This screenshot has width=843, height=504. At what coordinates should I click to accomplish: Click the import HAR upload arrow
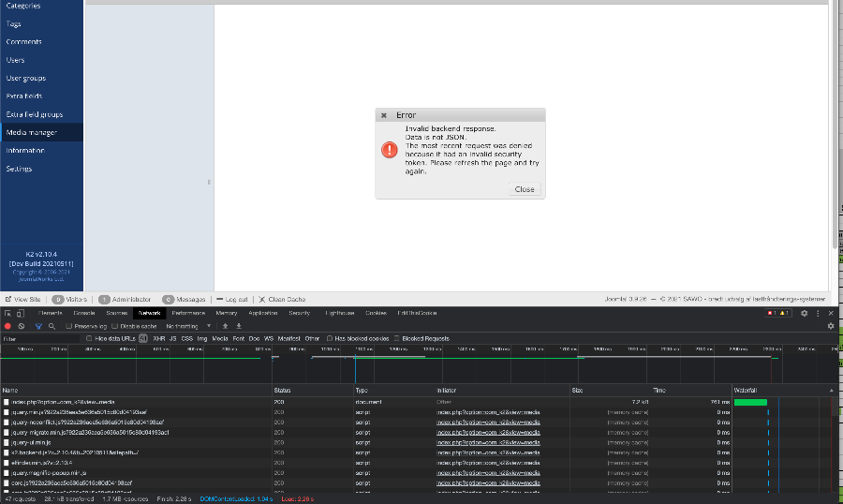tap(225, 326)
